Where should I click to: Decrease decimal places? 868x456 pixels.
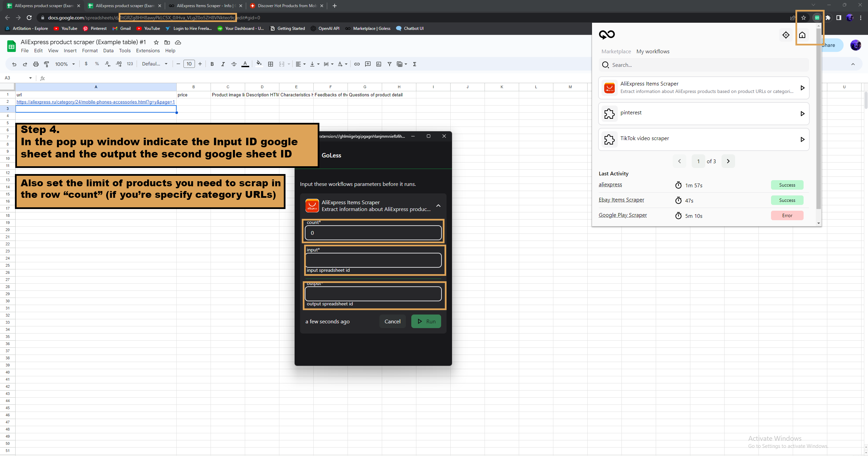[107, 64]
